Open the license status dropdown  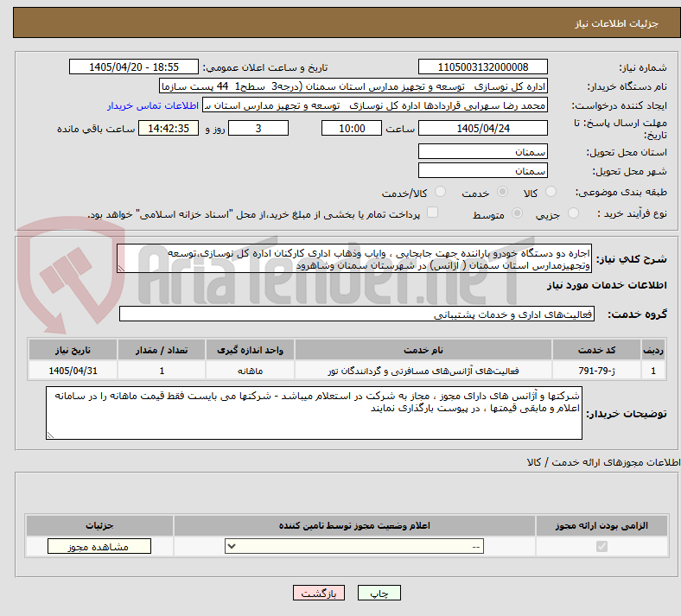tap(354, 547)
